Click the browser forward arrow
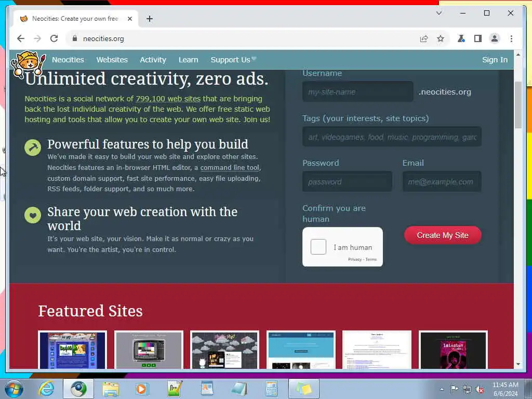 click(37, 38)
